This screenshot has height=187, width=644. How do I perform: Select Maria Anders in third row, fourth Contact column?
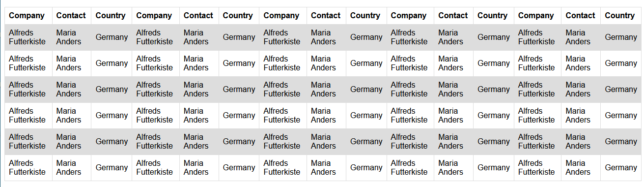(x=451, y=89)
